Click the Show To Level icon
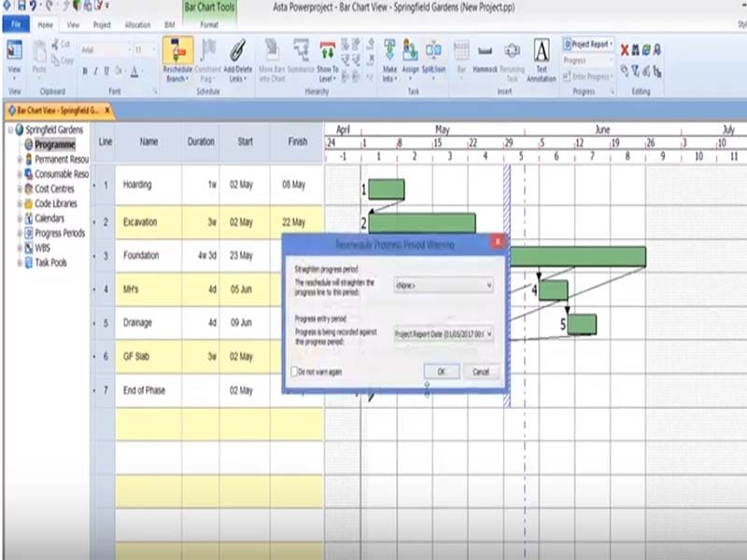Image resolution: width=747 pixels, height=560 pixels. [328, 51]
